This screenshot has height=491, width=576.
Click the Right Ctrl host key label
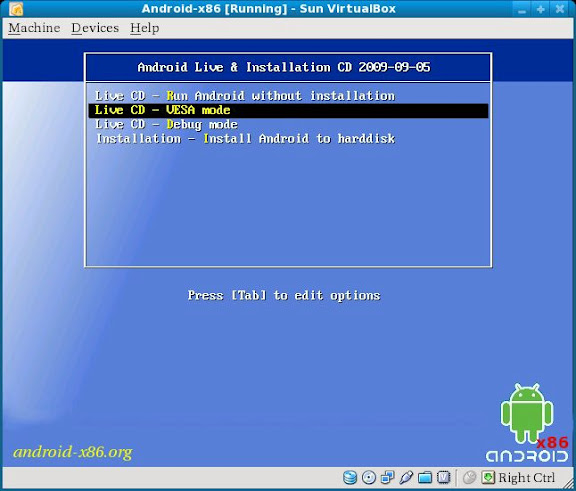tap(526, 478)
